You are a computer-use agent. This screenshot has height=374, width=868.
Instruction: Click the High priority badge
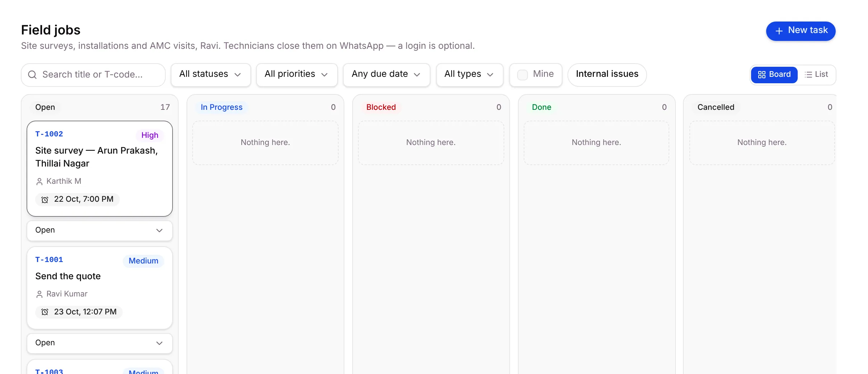tap(150, 135)
